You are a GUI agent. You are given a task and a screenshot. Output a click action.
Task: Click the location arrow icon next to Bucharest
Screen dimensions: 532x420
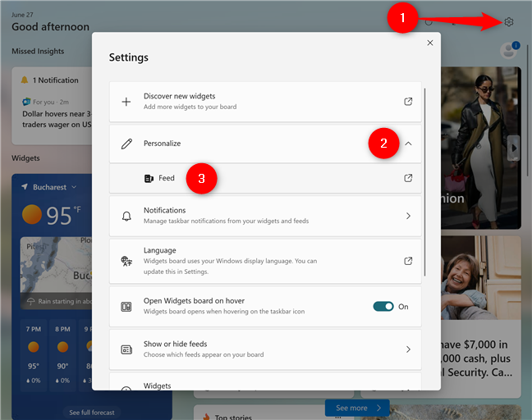pyautogui.click(x=25, y=187)
